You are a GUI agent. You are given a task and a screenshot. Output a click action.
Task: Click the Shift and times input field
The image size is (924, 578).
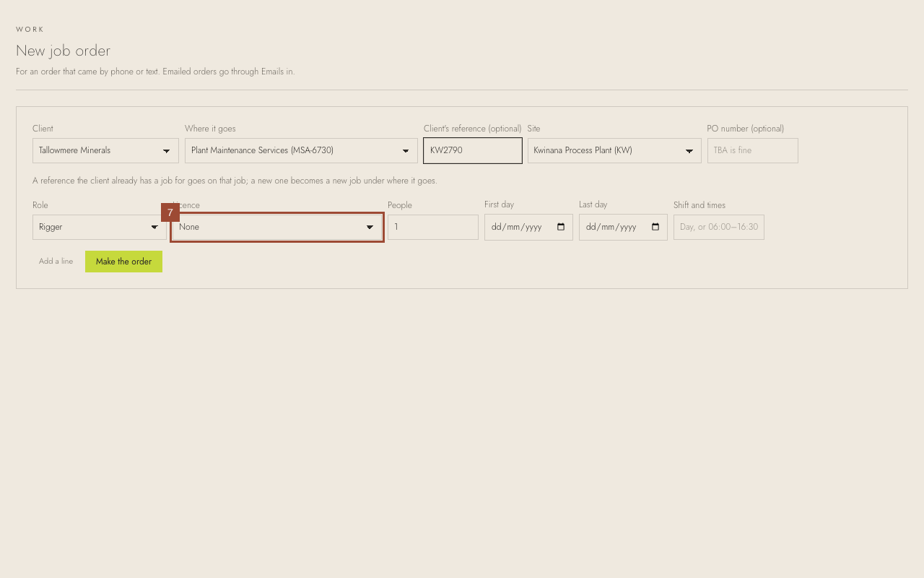719,227
